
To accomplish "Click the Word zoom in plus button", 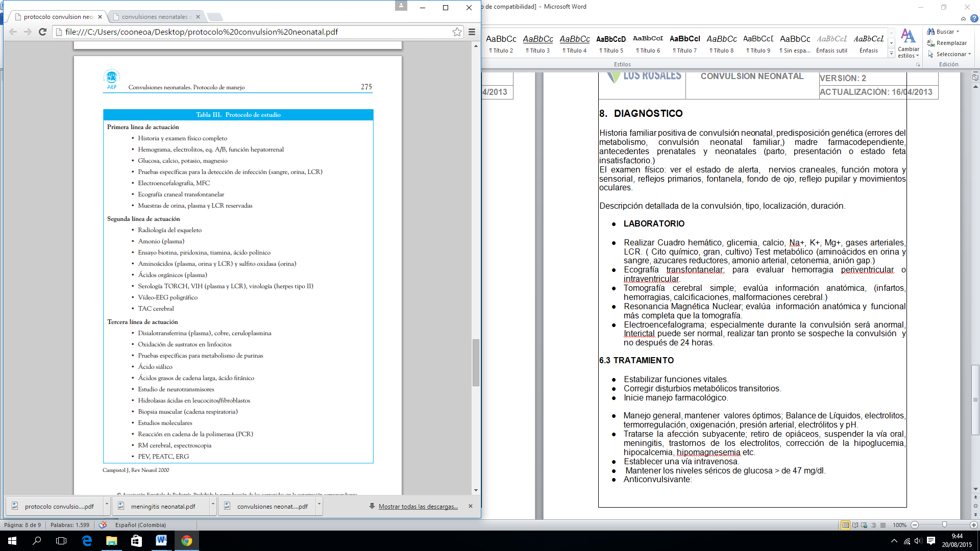I will click(973, 525).
